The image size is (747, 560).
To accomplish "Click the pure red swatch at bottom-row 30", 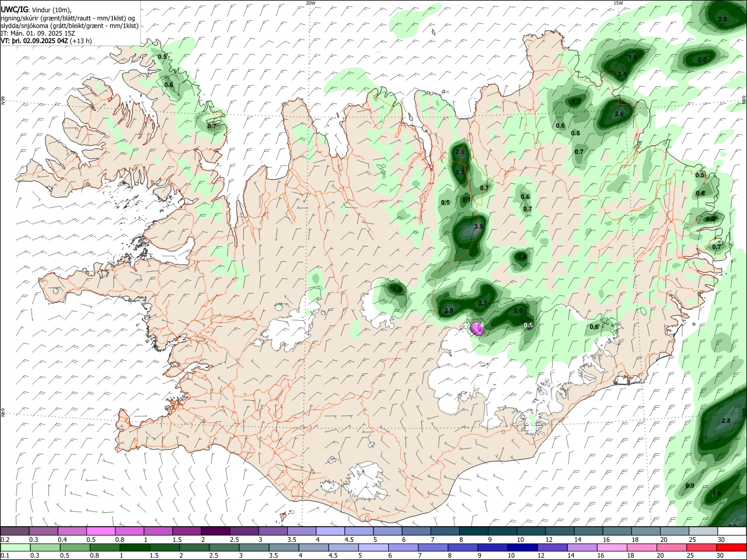I will 732,547.
